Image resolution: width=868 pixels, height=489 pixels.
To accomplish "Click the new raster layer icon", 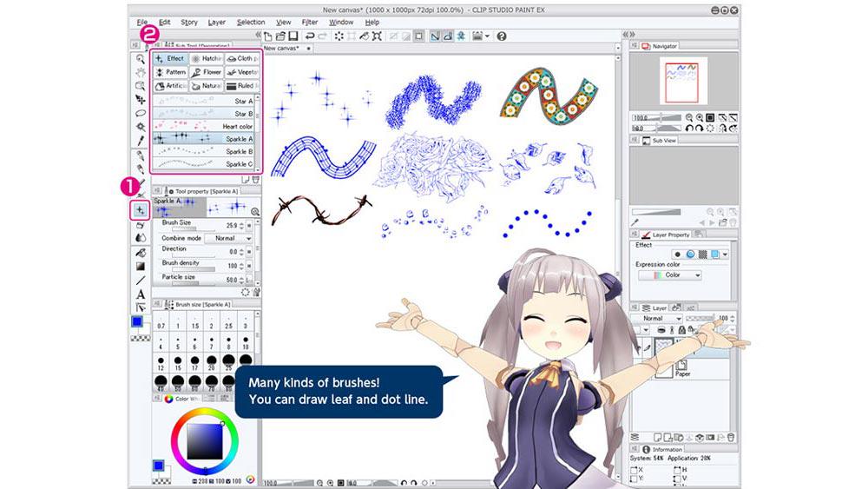I will click(x=658, y=438).
